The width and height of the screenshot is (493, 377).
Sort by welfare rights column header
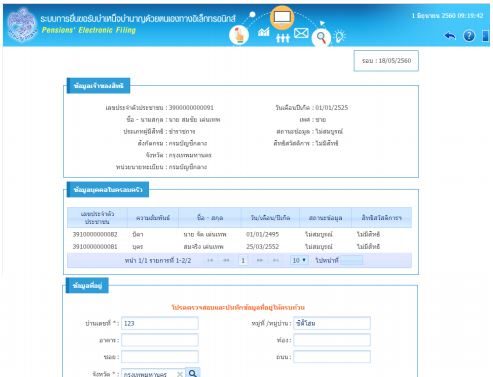(381, 218)
